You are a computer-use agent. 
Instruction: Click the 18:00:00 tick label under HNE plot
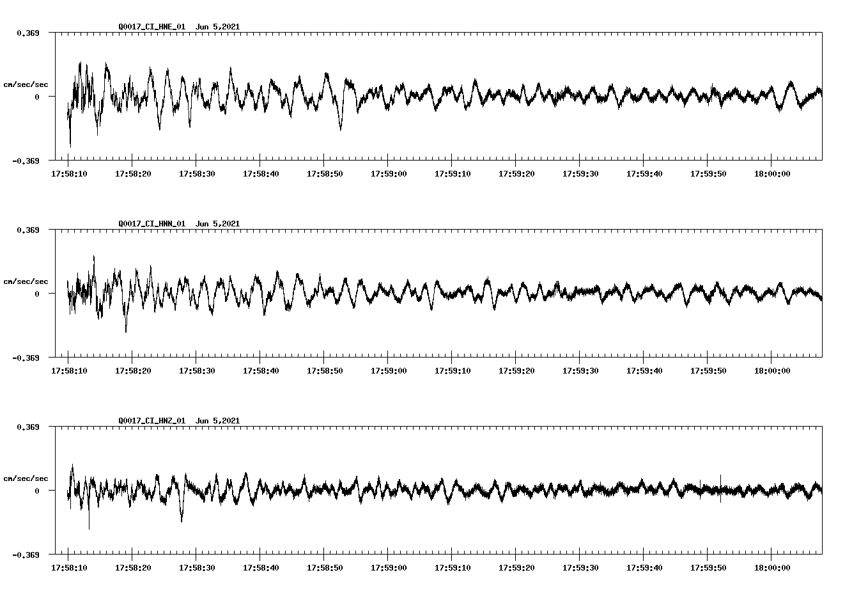click(772, 174)
